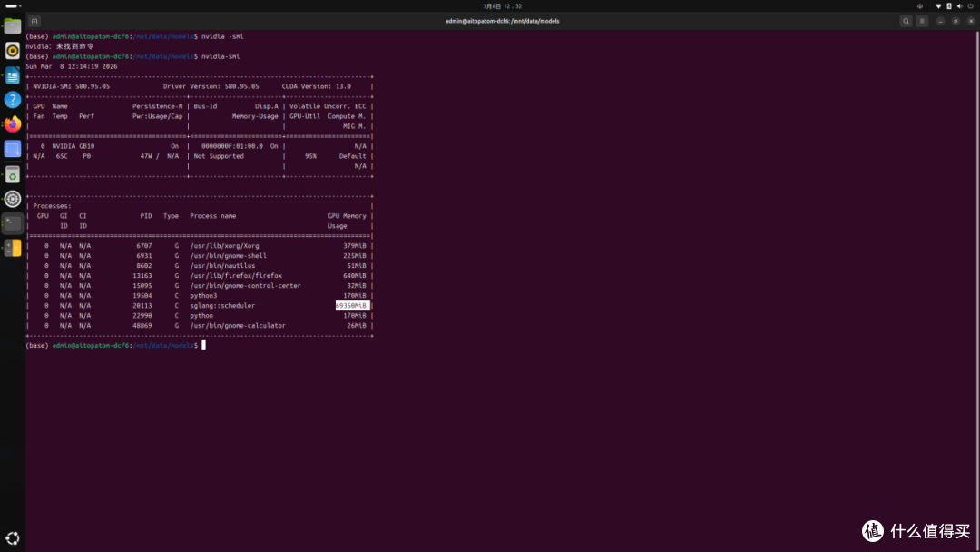
Task: Click the sglang::scheduler process name
Action: (x=222, y=306)
